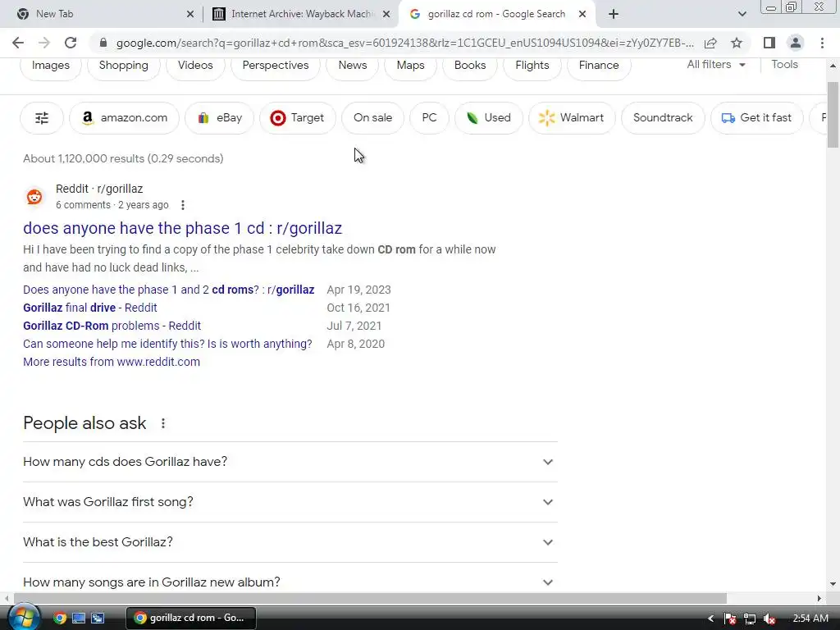Filter results by Target chip
This screenshot has height=630, width=840.
(x=297, y=118)
